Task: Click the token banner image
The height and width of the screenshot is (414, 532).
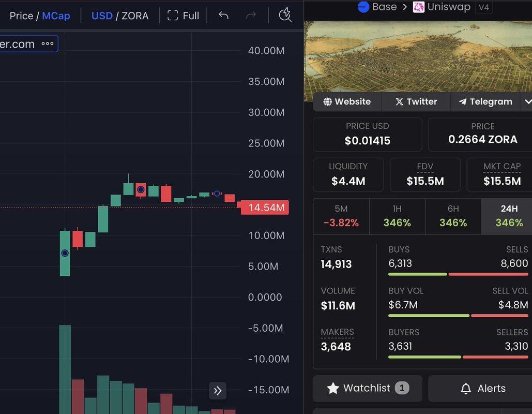Action: point(418,56)
